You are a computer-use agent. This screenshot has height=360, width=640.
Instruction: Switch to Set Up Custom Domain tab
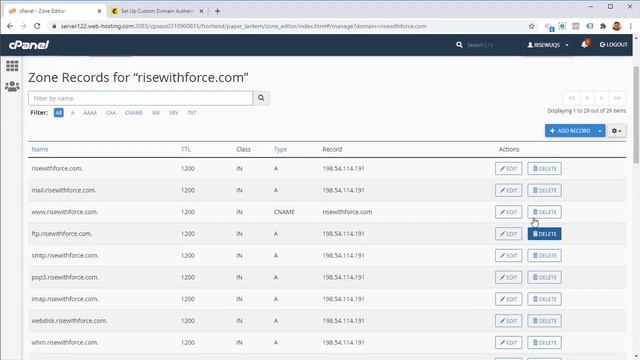tap(157, 11)
